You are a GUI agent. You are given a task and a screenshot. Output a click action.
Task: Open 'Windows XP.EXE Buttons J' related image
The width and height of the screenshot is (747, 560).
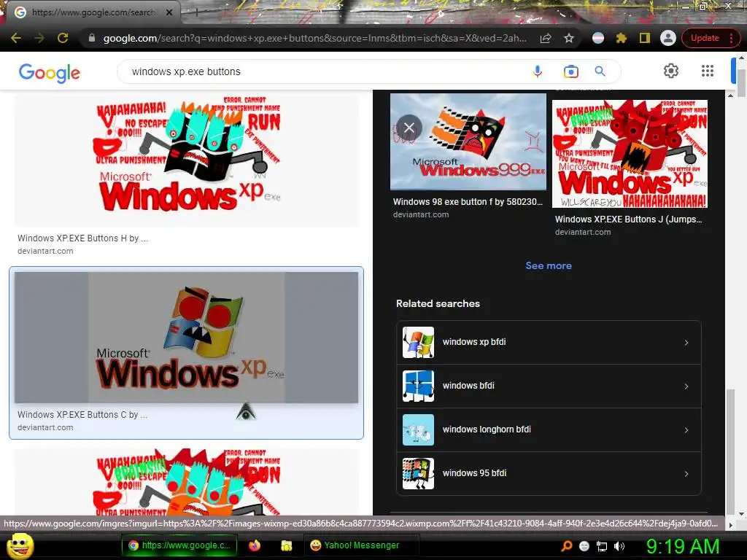(x=630, y=153)
